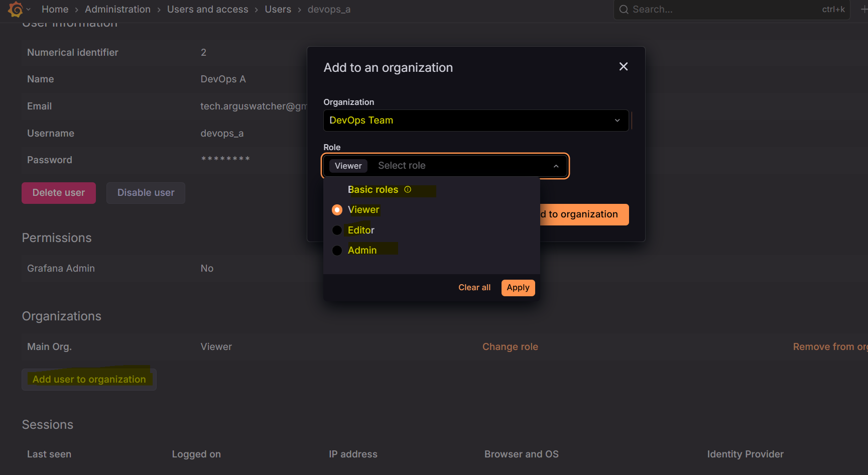Click Remove from organization for Main Org.
This screenshot has width=868, height=475.
(830, 347)
